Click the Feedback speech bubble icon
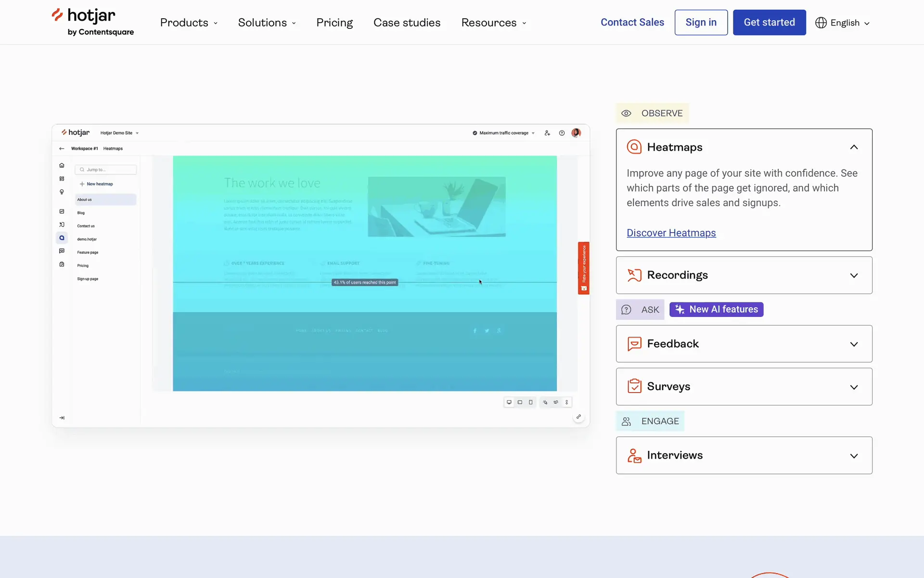Screen dimensions: 924x578 tap(634, 344)
